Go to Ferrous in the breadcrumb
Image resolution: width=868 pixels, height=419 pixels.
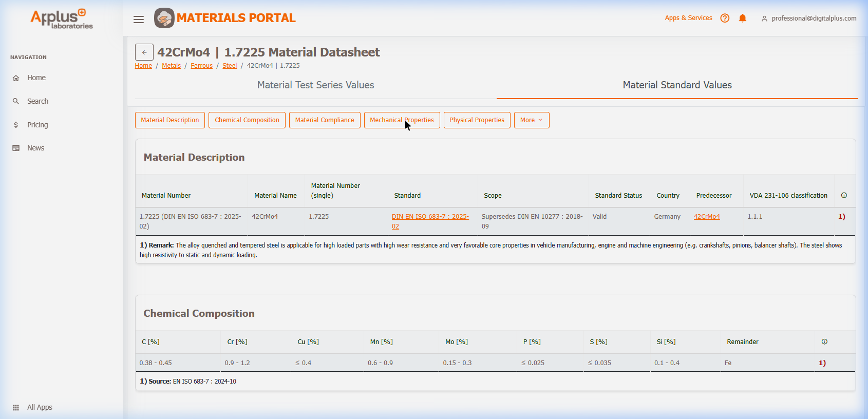pyautogui.click(x=201, y=66)
